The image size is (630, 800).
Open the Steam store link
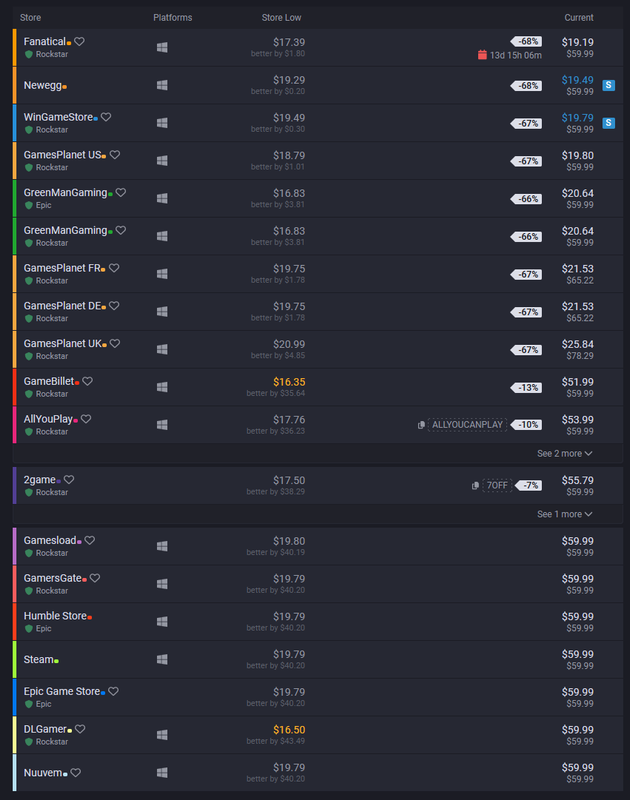[x=39, y=660]
